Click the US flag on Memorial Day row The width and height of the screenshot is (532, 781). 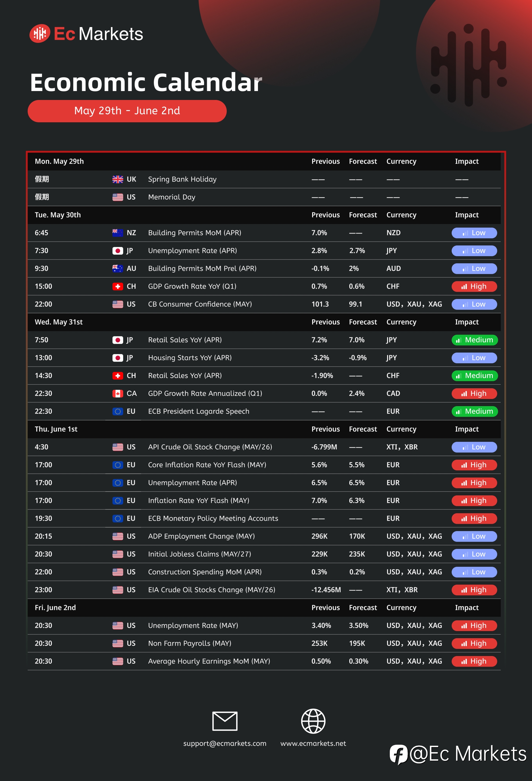point(118,197)
